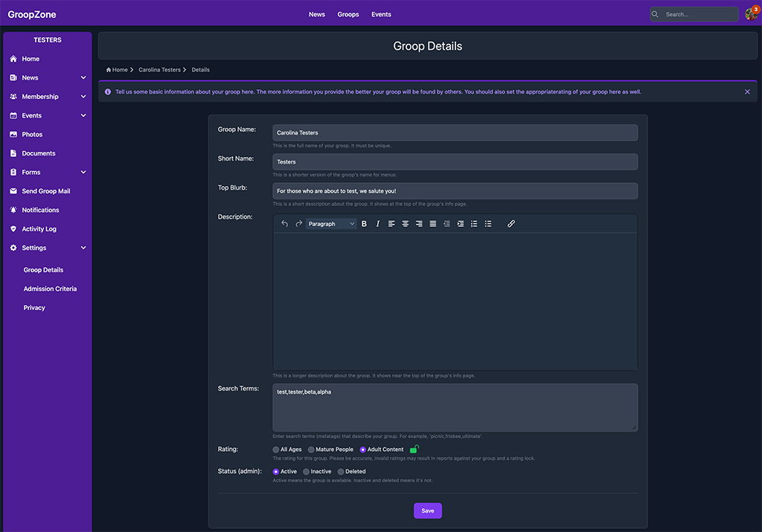Click the Send Groop Mail envelope icon

[13, 191]
